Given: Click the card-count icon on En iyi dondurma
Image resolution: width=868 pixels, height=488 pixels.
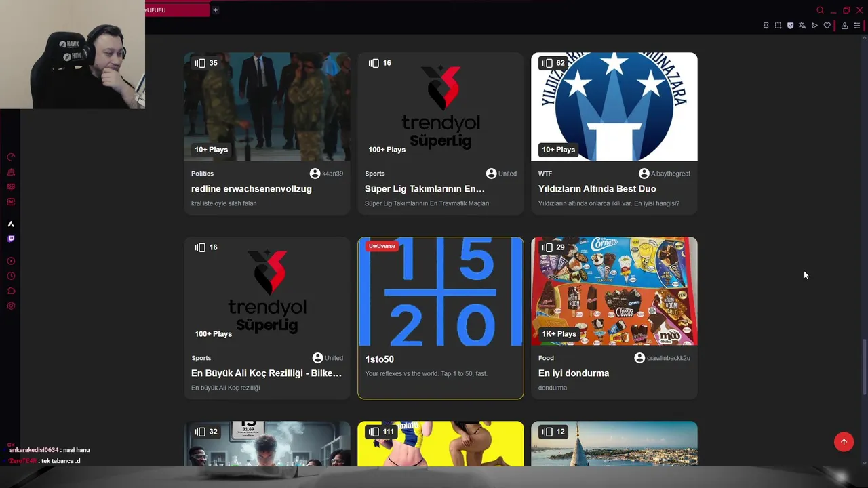Looking at the screenshot, I should (x=547, y=247).
